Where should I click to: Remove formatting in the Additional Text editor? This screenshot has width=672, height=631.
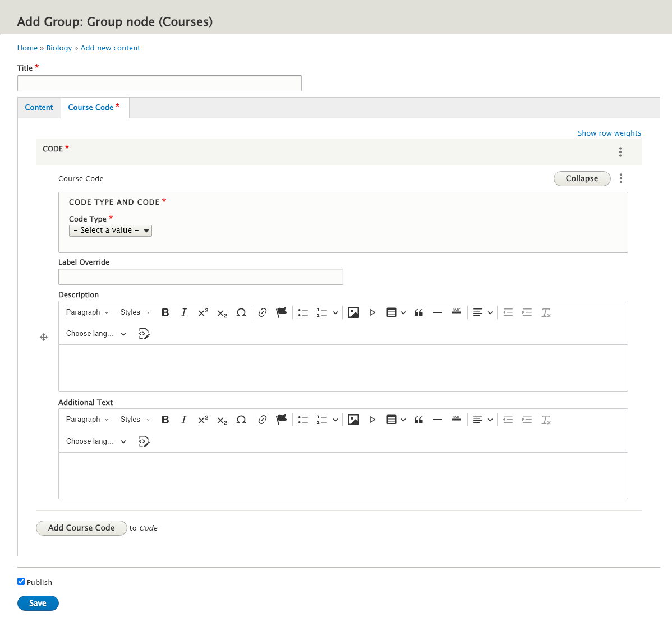point(546,420)
